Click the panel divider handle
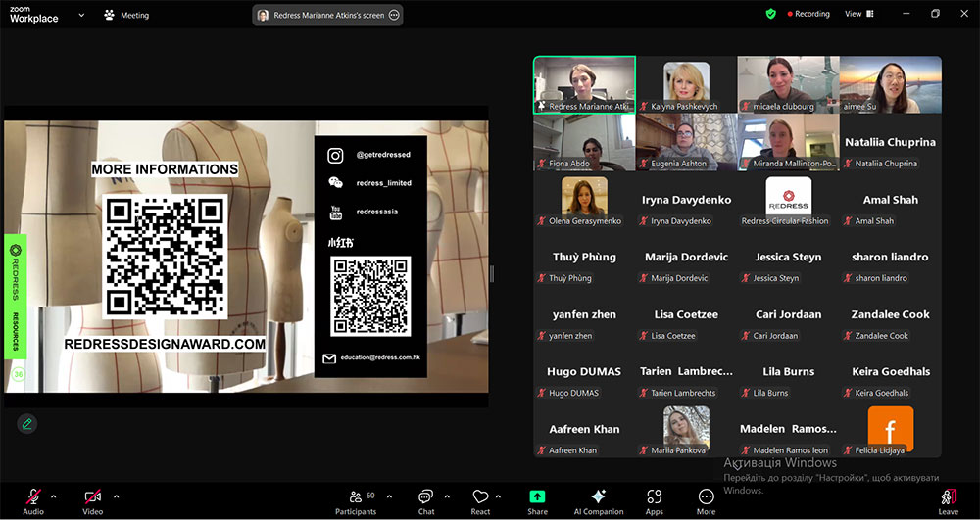This screenshot has width=980, height=520. 492,273
